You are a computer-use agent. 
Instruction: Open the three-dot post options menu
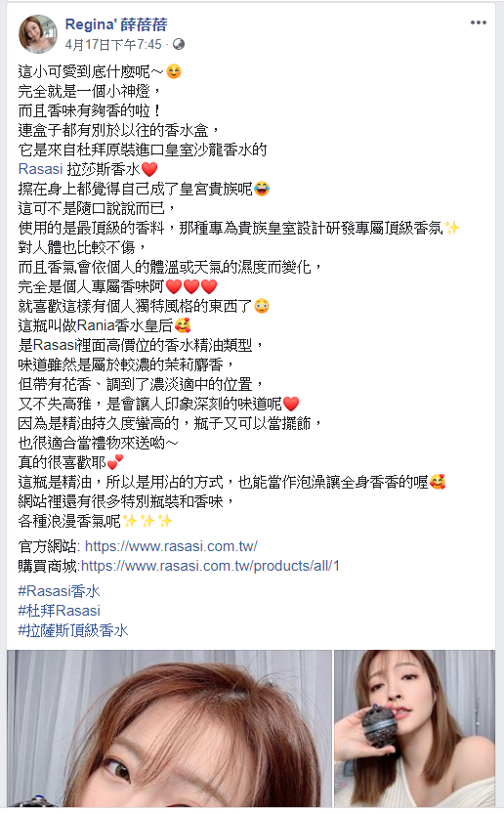click(x=478, y=22)
